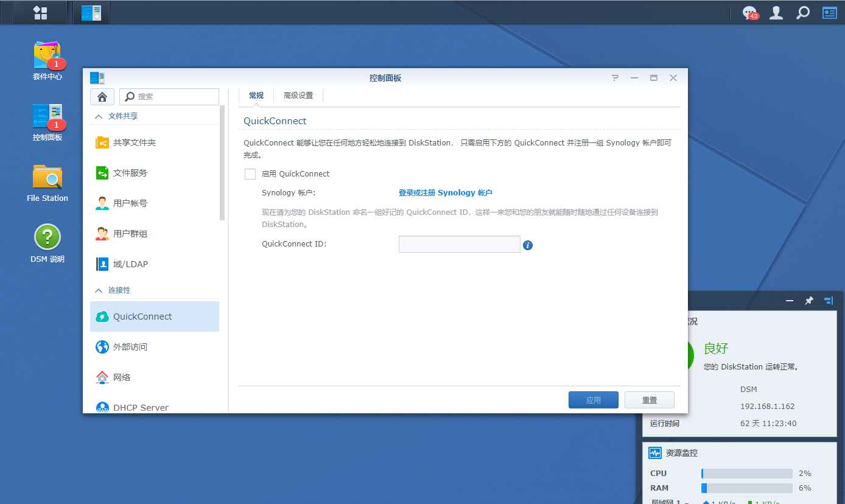Open help question mark in Control Panel title bar
This screenshot has height=504, width=845.
pyautogui.click(x=615, y=78)
